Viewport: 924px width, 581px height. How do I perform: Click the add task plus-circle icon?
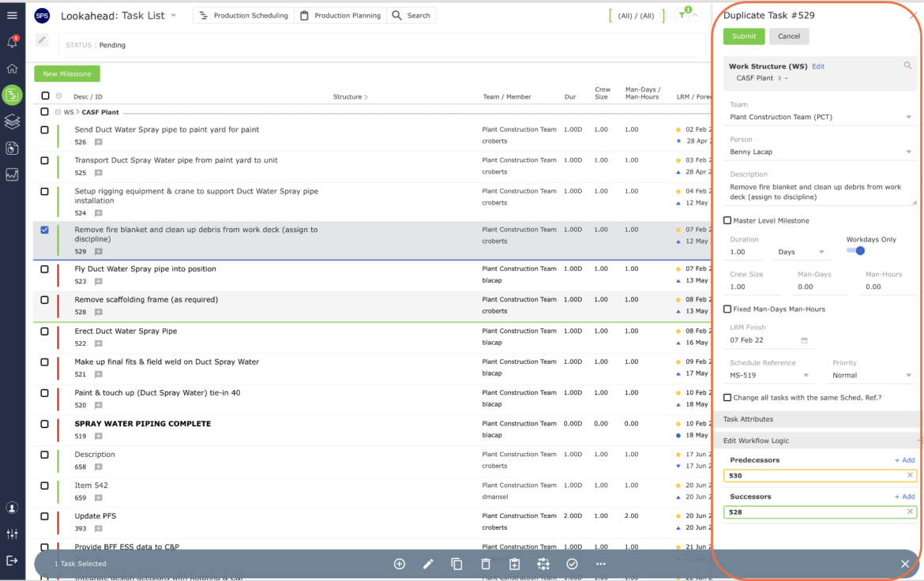click(x=400, y=564)
